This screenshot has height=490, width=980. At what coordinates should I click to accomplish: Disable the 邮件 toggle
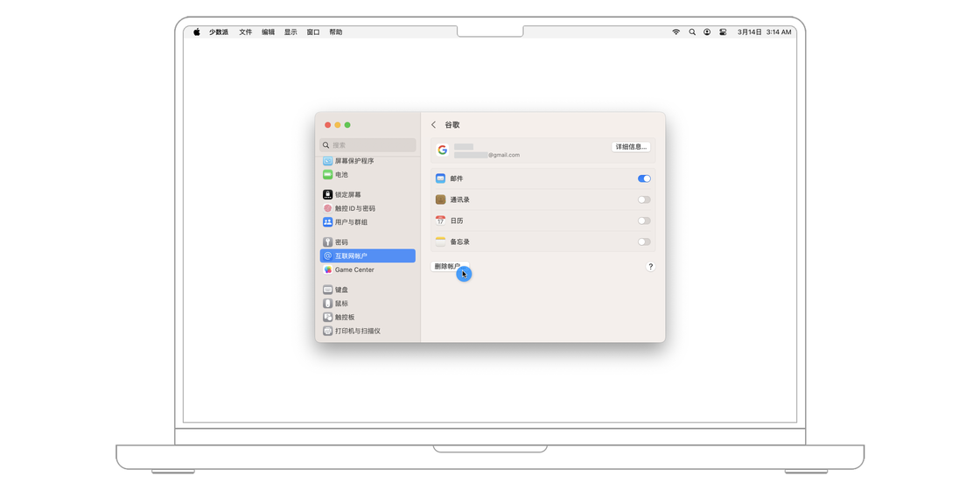point(644,178)
